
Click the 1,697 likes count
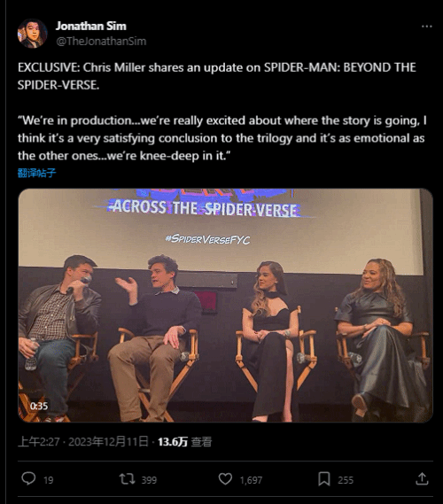[x=251, y=480]
